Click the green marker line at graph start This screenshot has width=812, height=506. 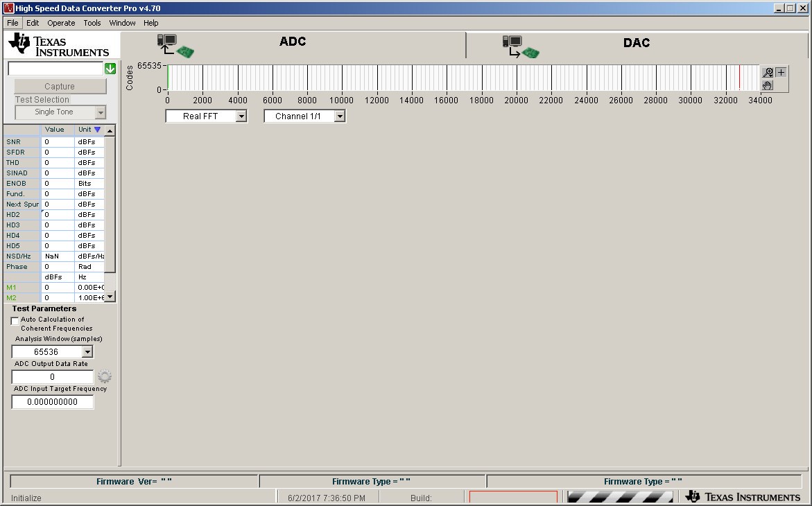168,78
